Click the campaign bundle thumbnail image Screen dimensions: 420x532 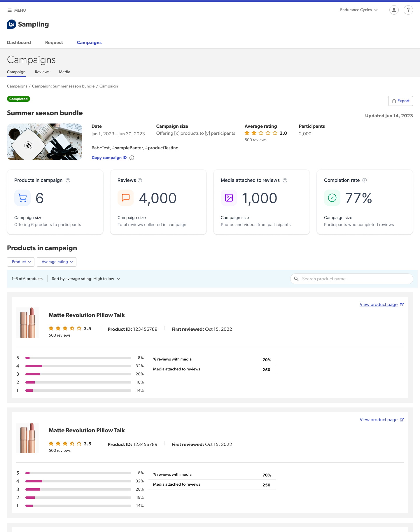pyautogui.click(x=45, y=142)
